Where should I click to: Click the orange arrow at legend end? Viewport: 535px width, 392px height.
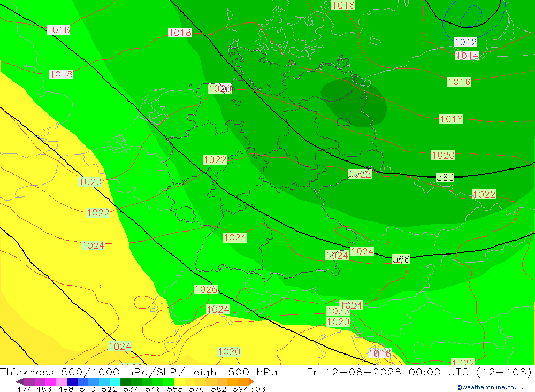pyautogui.click(x=251, y=381)
